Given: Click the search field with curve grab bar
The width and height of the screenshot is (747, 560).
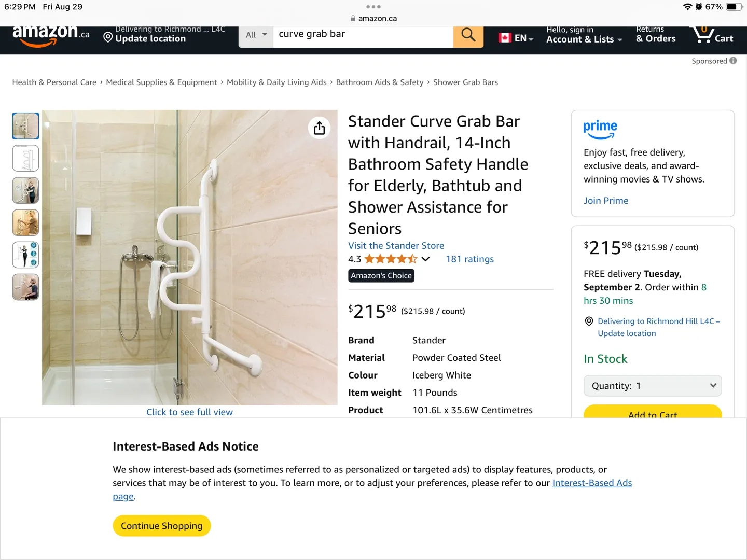Looking at the screenshot, I should (363, 35).
